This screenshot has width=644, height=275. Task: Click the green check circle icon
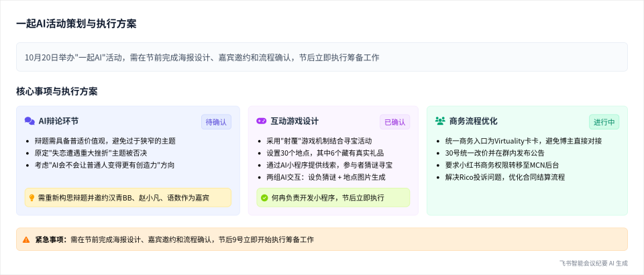(x=264, y=198)
